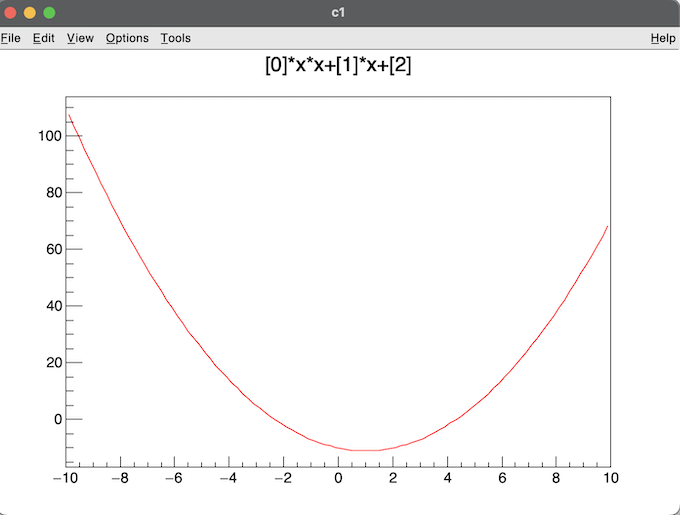Screen dimensions: 680x515
Task: Click the y-axis label 40
Action: 54,306
